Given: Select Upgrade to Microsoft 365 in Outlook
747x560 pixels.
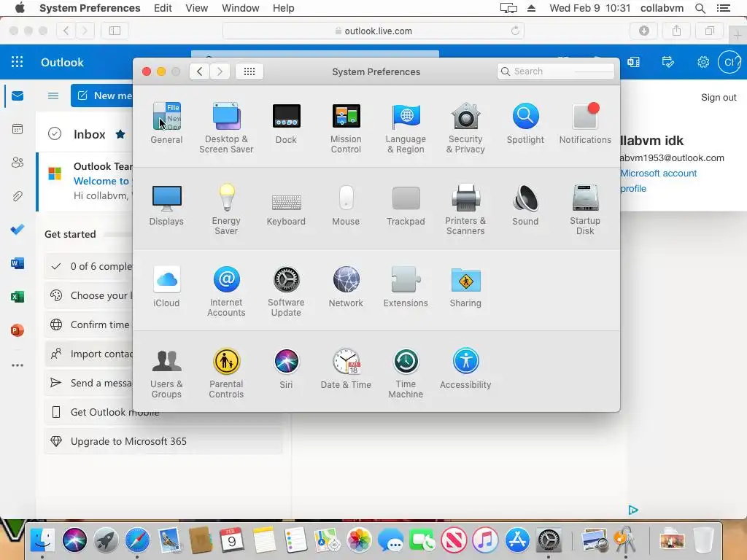Looking at the screenshot, I should [x=163, y=441].
